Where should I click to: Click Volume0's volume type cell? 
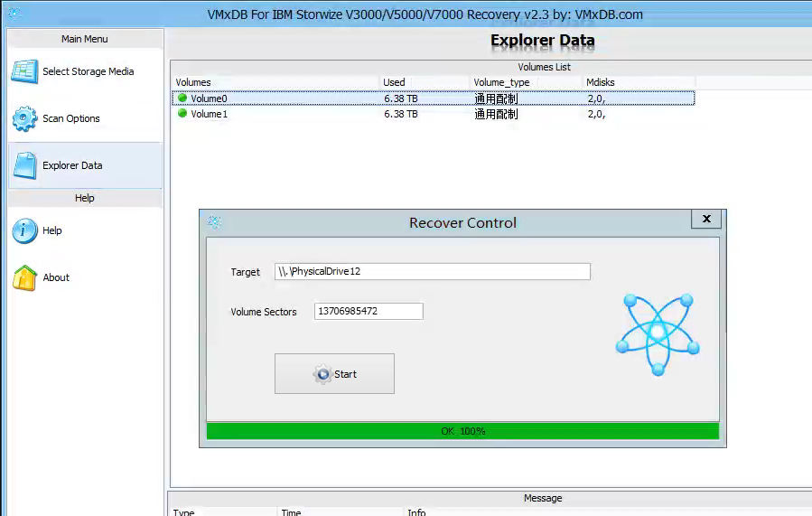496,99
